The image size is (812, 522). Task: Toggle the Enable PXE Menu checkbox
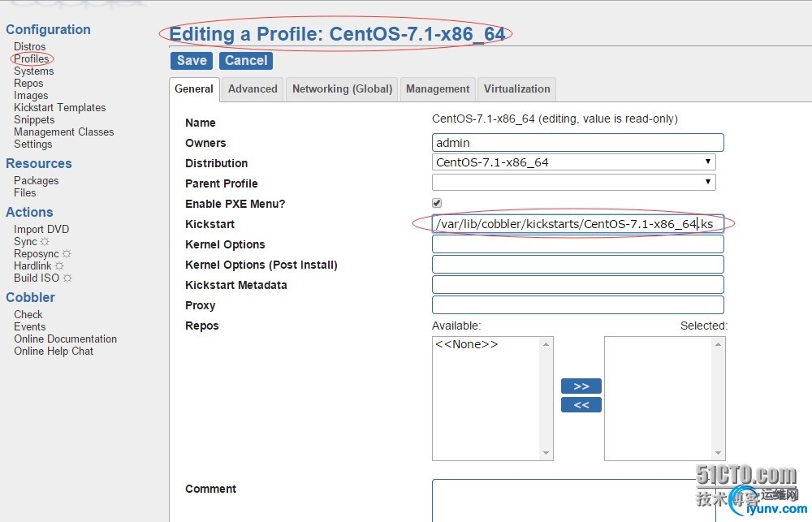[x=437, y=203]
